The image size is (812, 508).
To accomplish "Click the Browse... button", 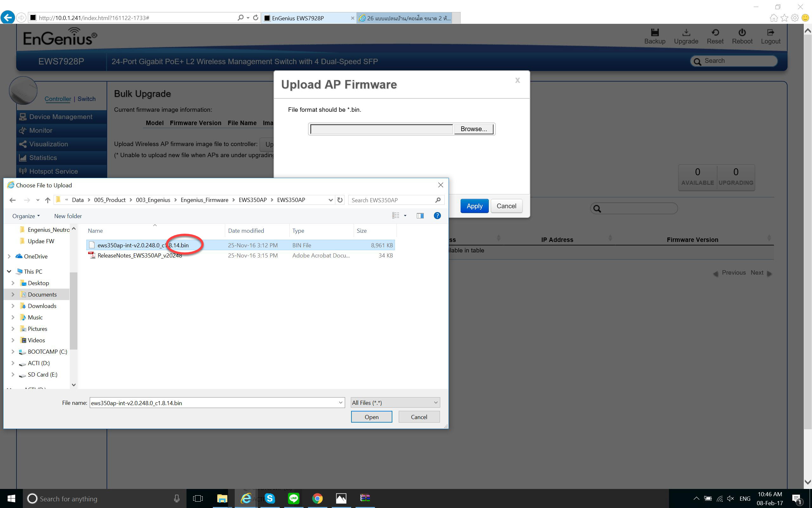I will tap(474, 129).
